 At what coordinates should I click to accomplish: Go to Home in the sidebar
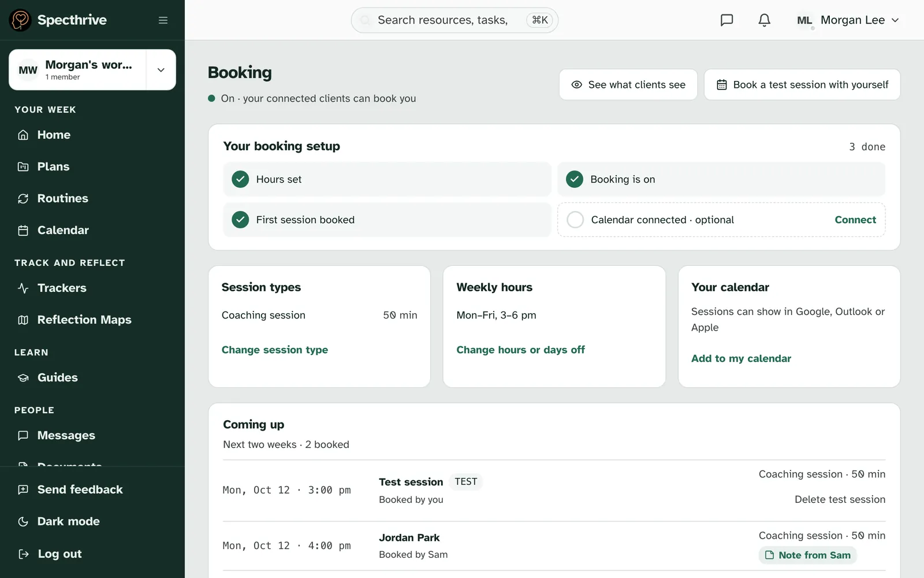click(92, 135)
